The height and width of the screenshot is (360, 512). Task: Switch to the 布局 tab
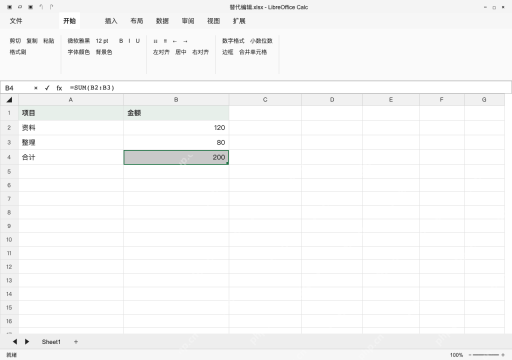tap(137, 21)
